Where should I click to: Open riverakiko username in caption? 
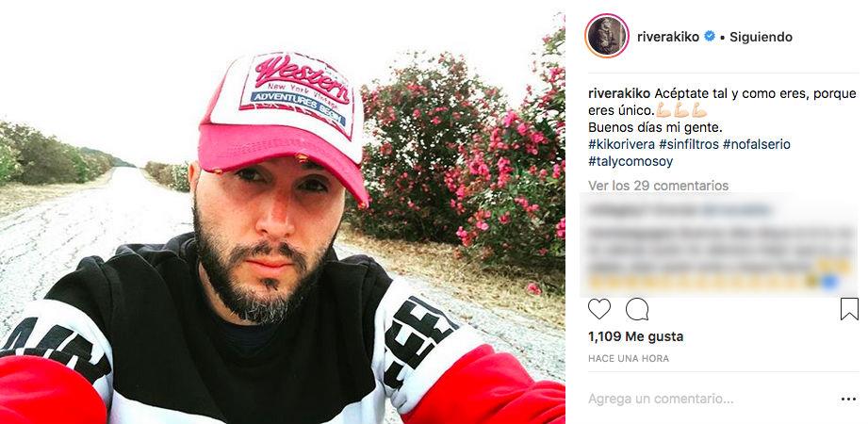pos(619,93)
